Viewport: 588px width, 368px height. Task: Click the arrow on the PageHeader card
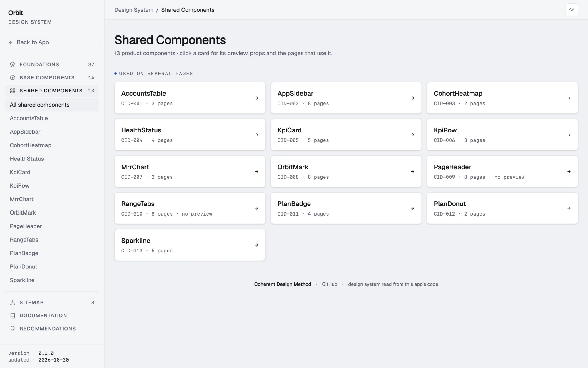pyautogui.click(x=569, y=172)
